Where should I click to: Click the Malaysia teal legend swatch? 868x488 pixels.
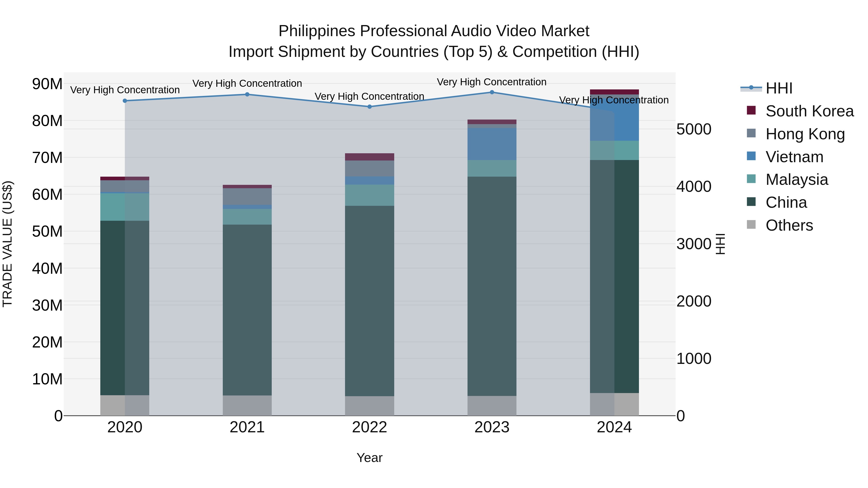coord(751,179)
